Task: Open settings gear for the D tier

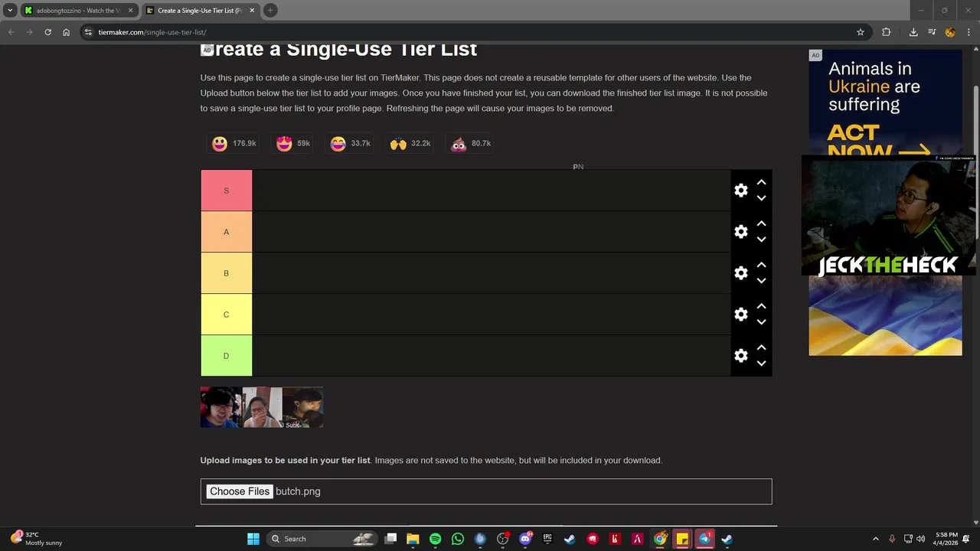Action: coord(740,356)
